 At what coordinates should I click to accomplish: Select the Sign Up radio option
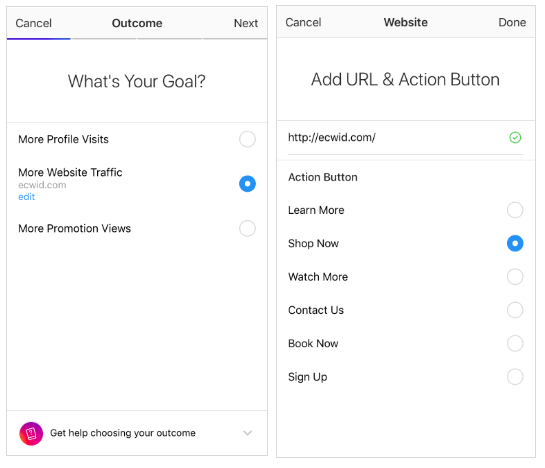pyautogui.click(x=515, y=377)
